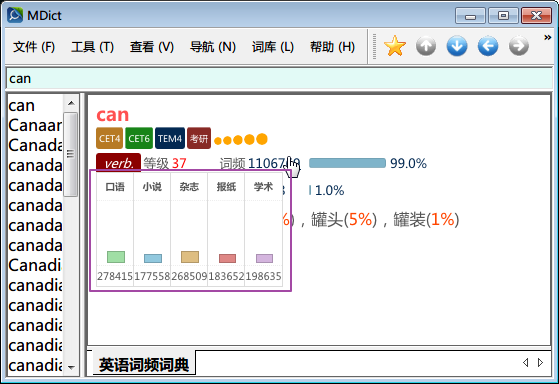
Task: Click word list scrollbar down arrow
Action: (71, 368)
